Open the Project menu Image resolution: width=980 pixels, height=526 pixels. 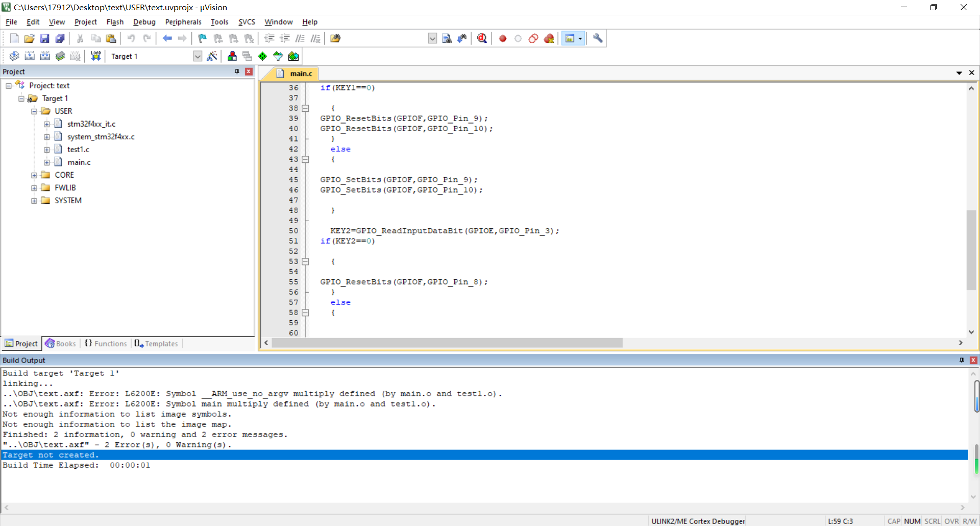coord(85,22)
